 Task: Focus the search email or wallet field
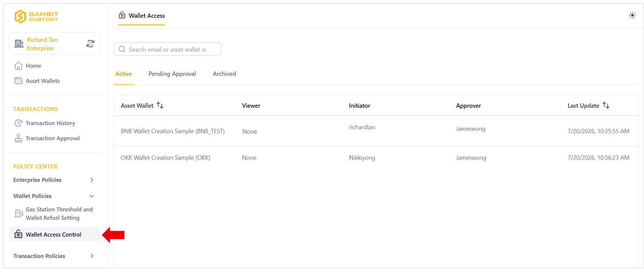168,49
